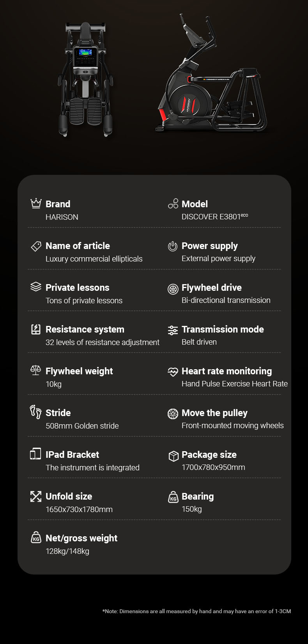The image size is (308, 644).
Task: Click the Move the pulley wheel icon
Action: pyautogui.click(x=173, y=414)
